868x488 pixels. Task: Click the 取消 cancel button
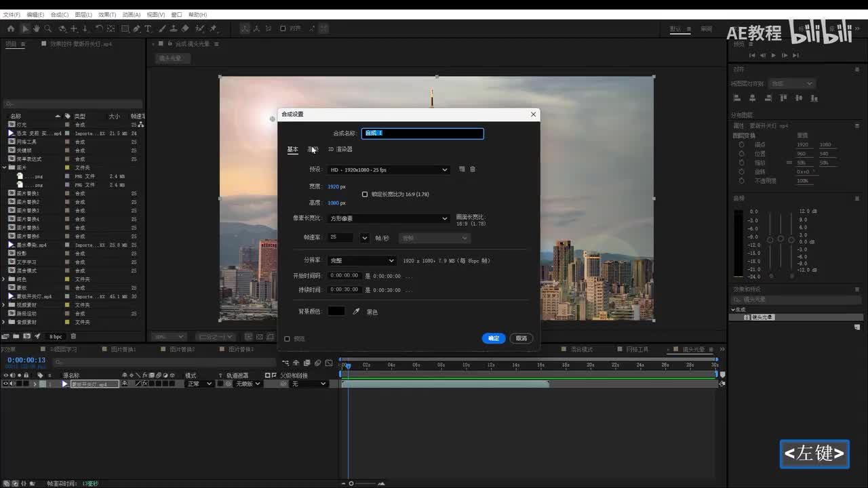point(521,338)
